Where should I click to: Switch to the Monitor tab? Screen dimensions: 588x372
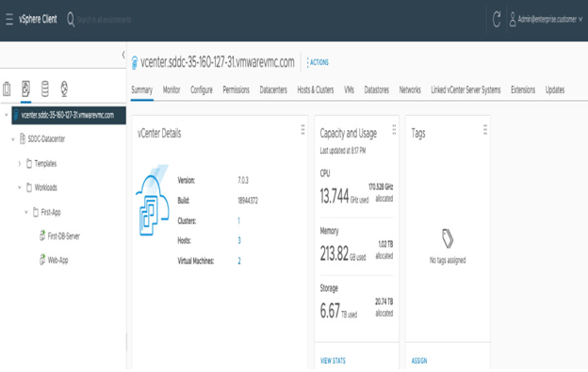coord(171,89)
